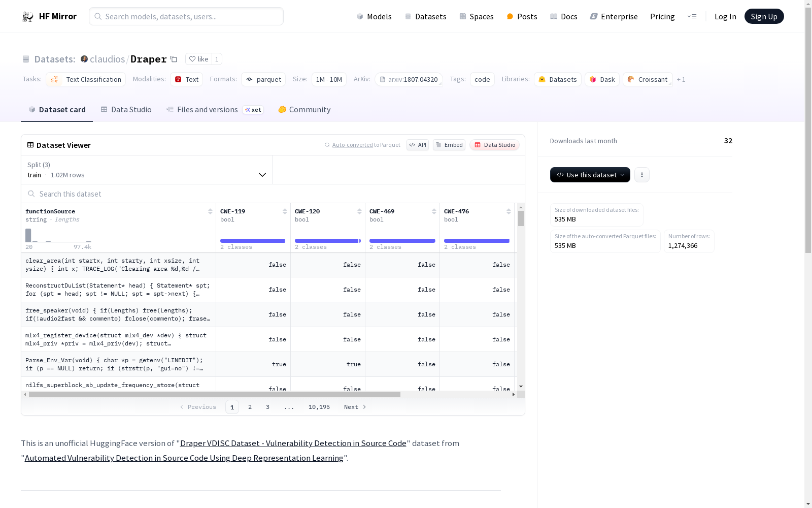Jump to last page 10,195

(319, 407)
